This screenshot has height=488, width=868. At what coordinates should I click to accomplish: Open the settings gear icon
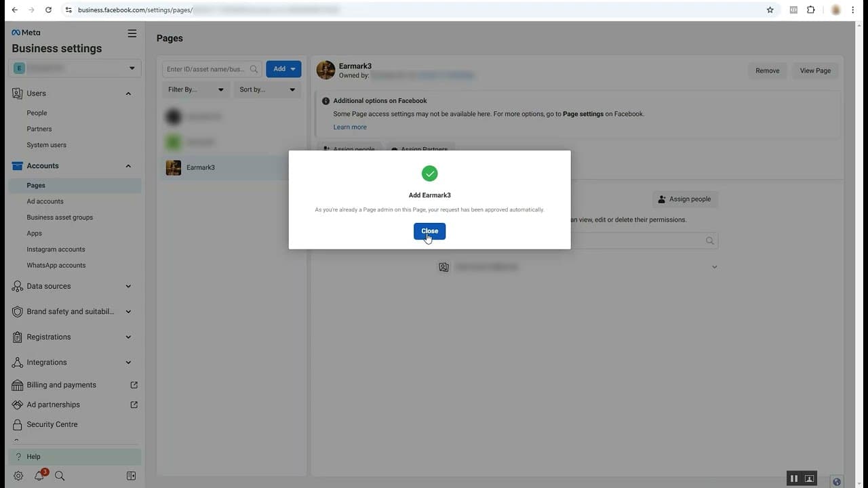(x=18, y=476)
